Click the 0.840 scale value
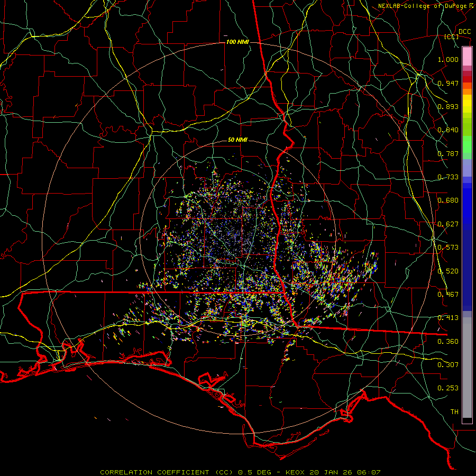 pyautogui.click(x=448, y=130)
